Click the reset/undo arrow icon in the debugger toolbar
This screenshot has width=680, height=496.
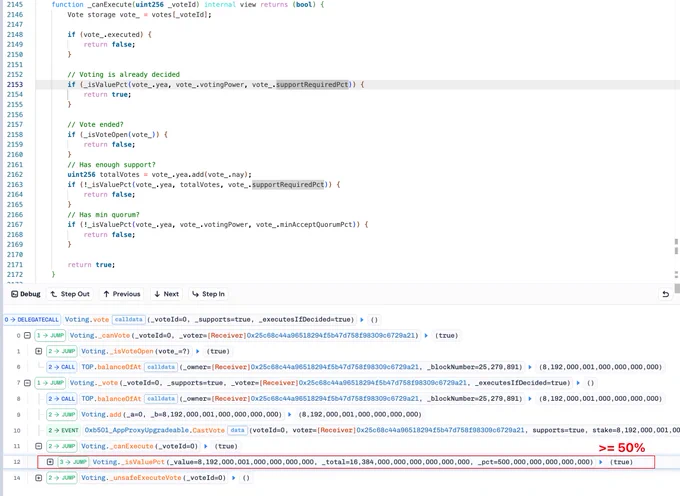[666, 294]
